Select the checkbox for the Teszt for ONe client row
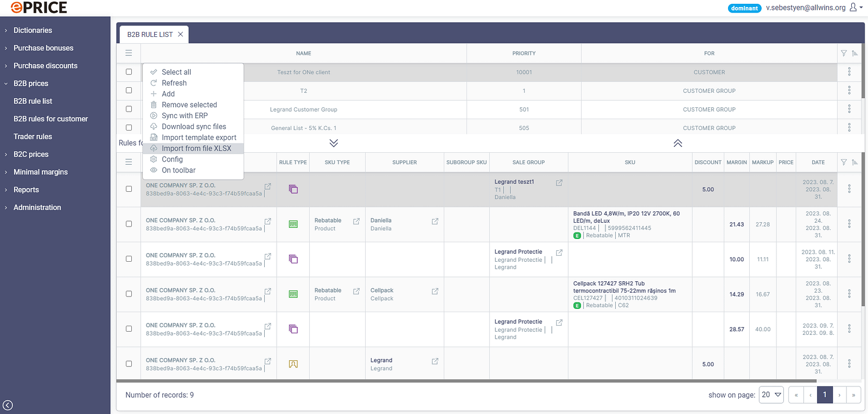 (x=129, y=72)
